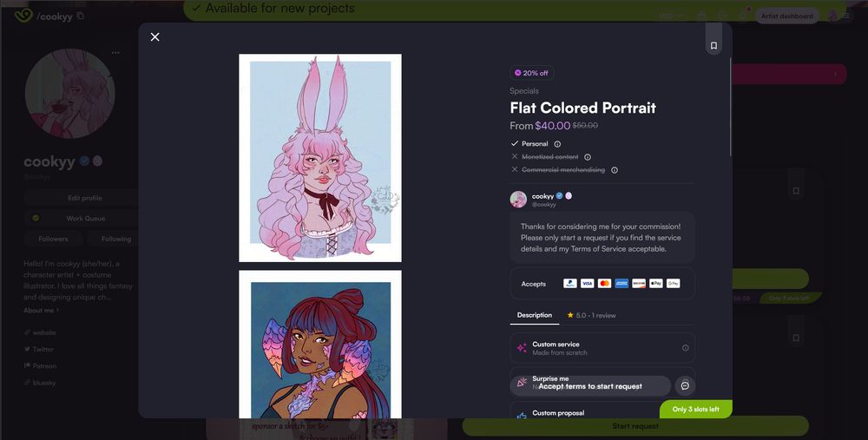Click the Google Pay payment icon
868x440 pixels.
coord(674,284)
